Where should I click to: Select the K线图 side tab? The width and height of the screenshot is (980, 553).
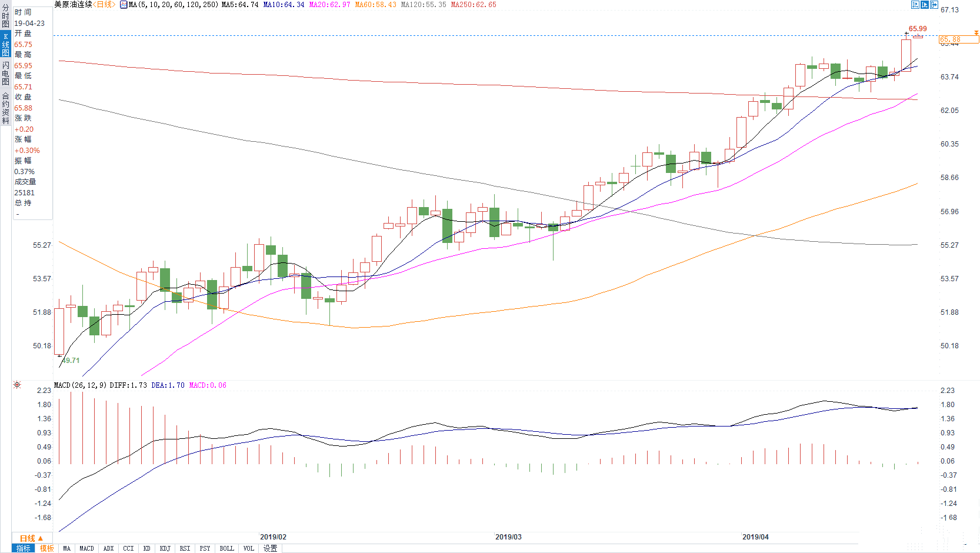point(5,45)
